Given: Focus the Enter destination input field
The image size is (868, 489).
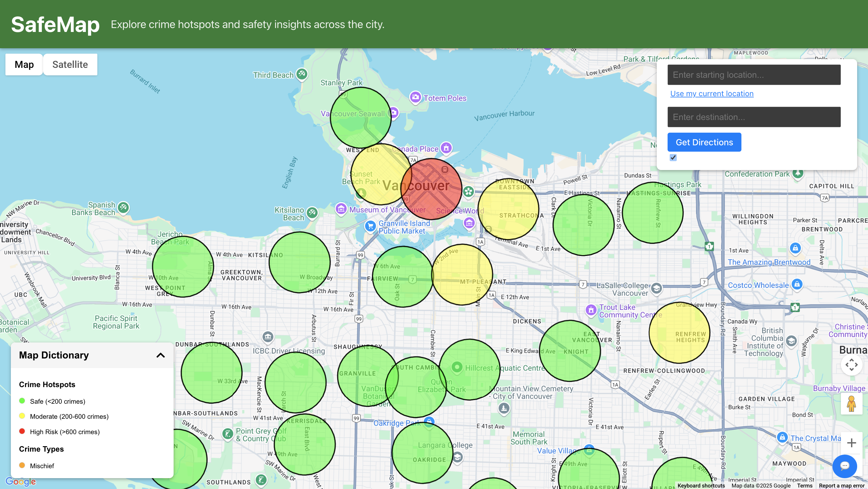Looking at the screenshot, I should point(754,117).
